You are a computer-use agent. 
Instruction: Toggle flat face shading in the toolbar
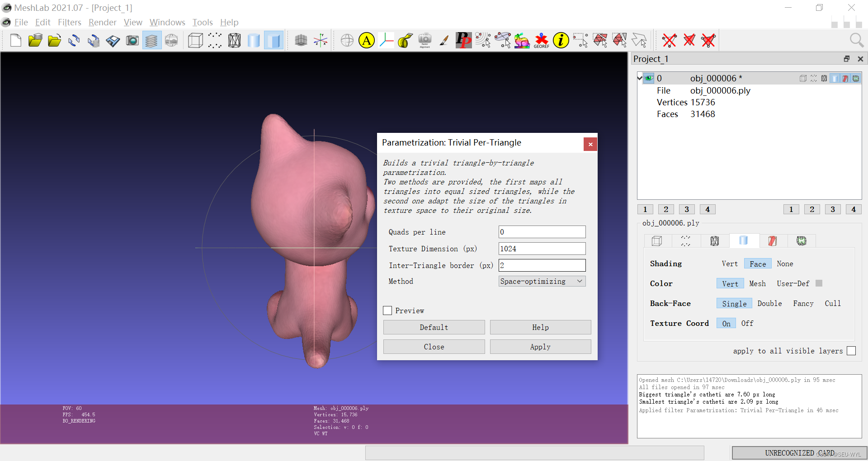[274, 41]
